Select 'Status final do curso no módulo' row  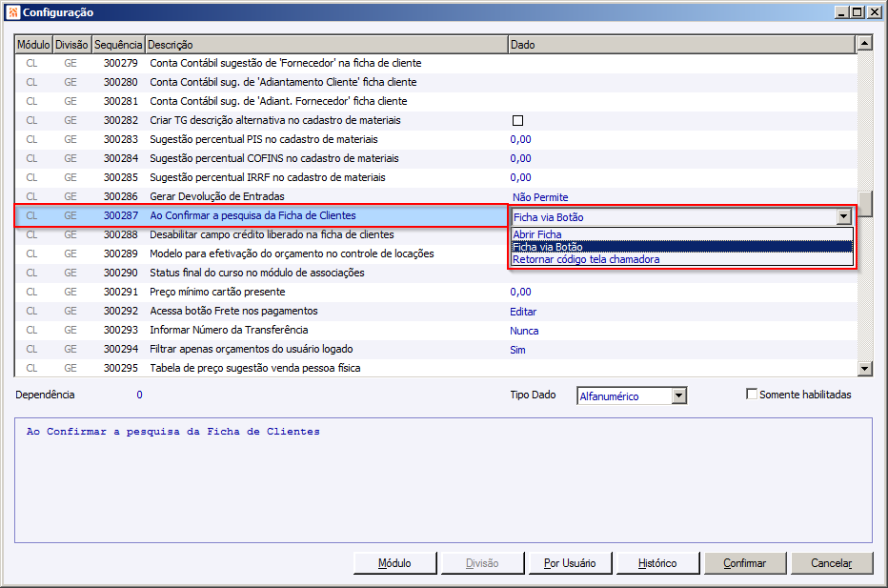click(x=434, y=273)
